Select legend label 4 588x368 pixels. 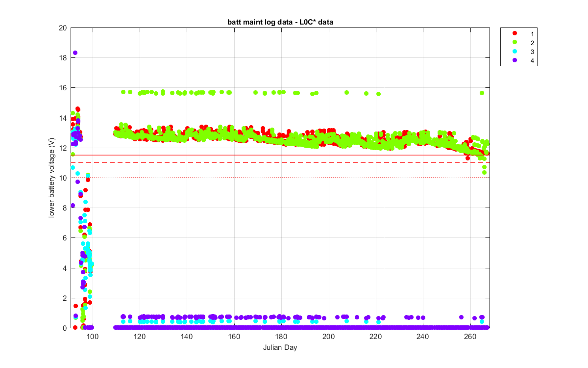tap(531, 61)
